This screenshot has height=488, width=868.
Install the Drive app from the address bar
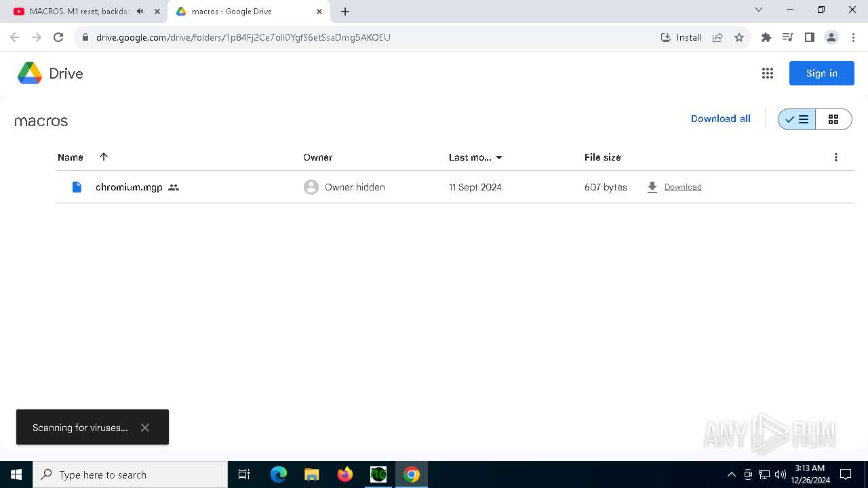pyautogui.click(x=681, y=37)
